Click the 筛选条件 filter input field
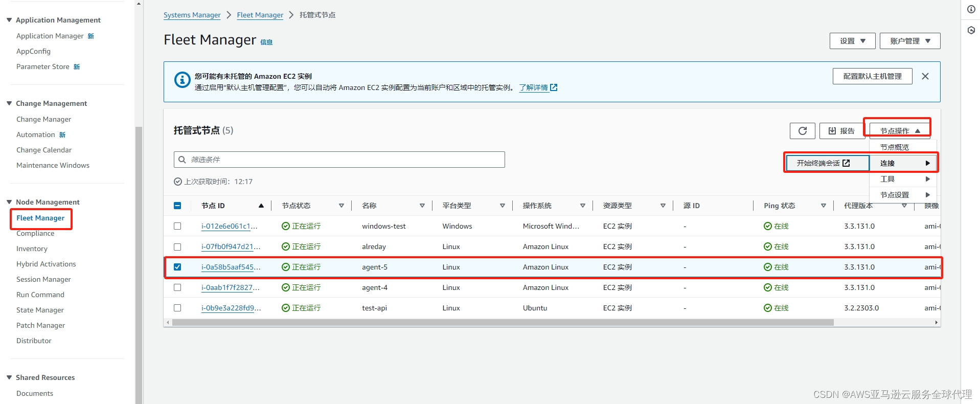 pyautogui.click(x=339, y=160)
